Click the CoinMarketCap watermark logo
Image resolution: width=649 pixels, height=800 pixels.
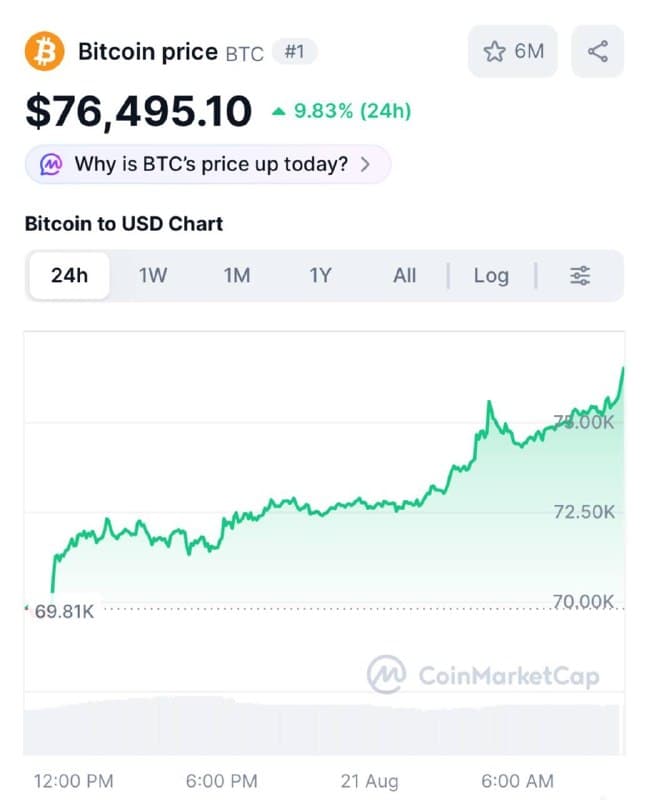pyautogui.click(x=386, y=674)
